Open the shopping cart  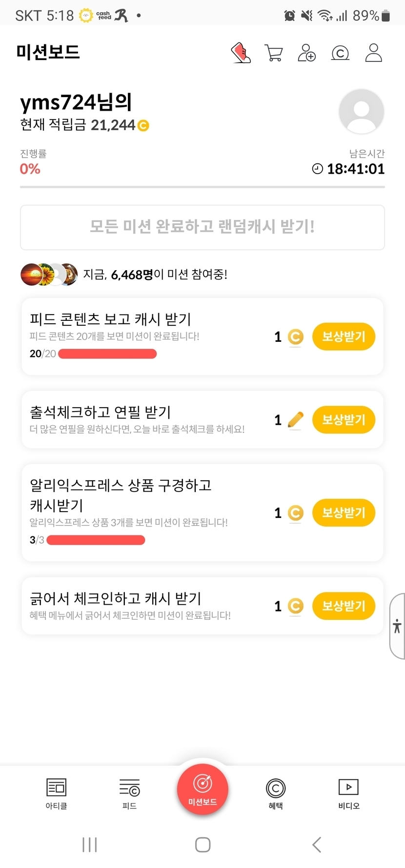coord(274,53)
